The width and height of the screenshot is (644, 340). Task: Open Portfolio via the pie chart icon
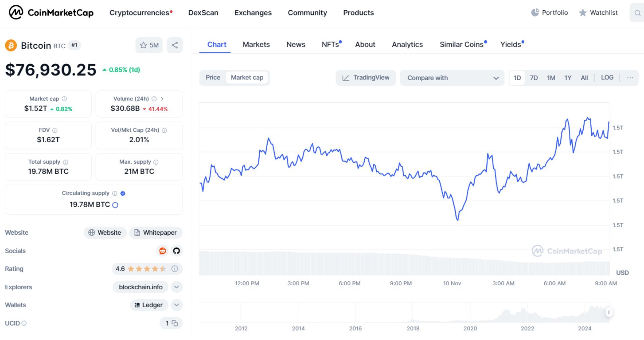coord(535,12)
